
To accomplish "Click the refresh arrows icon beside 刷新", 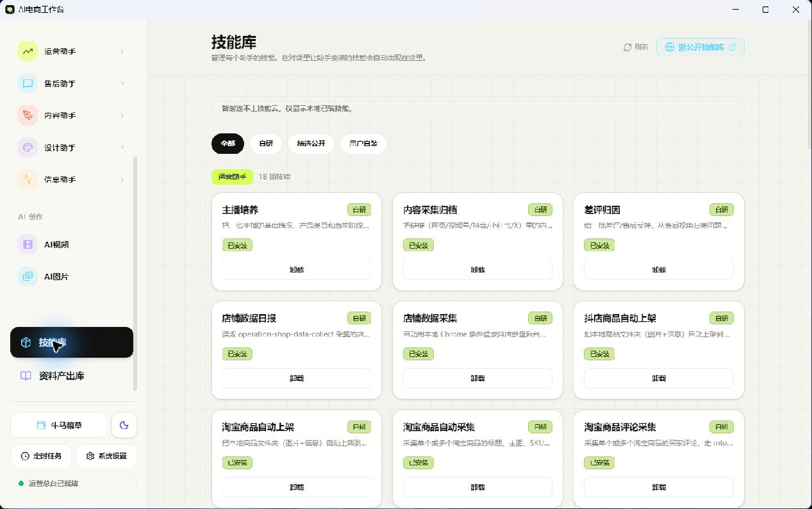I will point(627,47).
